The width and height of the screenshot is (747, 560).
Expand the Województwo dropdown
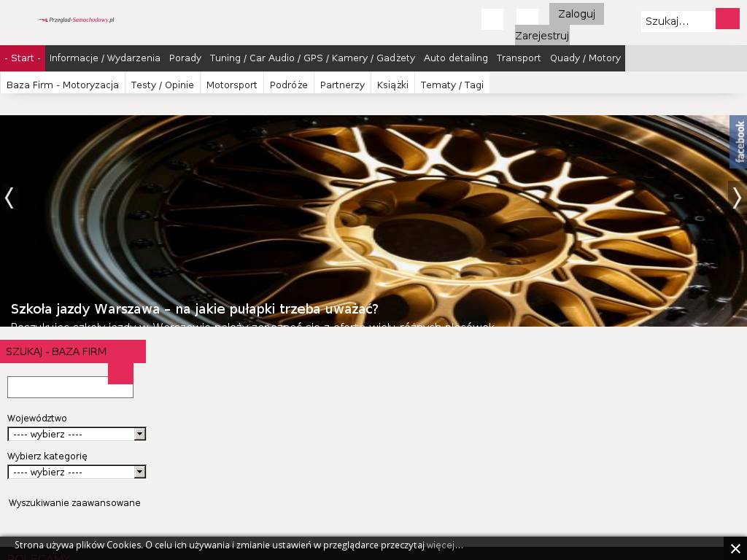(77, 435)
